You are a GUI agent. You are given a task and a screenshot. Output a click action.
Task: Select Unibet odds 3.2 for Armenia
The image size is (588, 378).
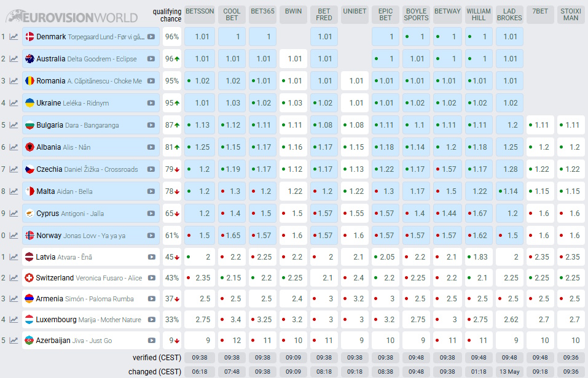coord(355,299)
